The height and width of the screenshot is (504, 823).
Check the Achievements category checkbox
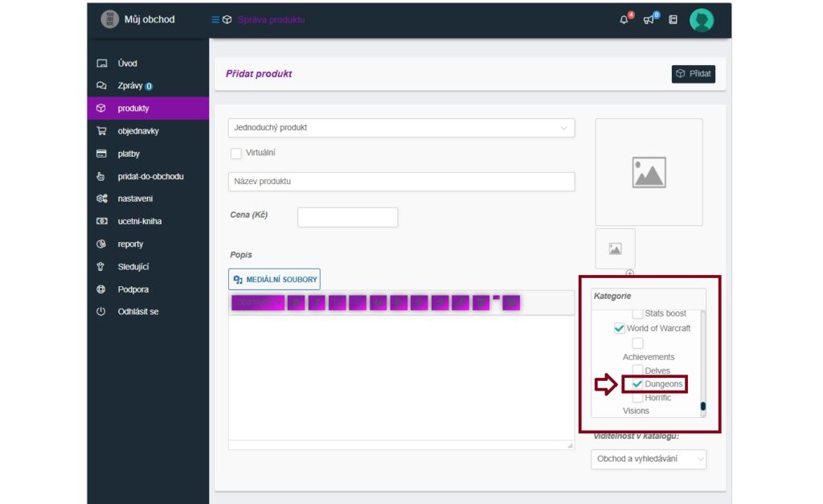(637, 342)
